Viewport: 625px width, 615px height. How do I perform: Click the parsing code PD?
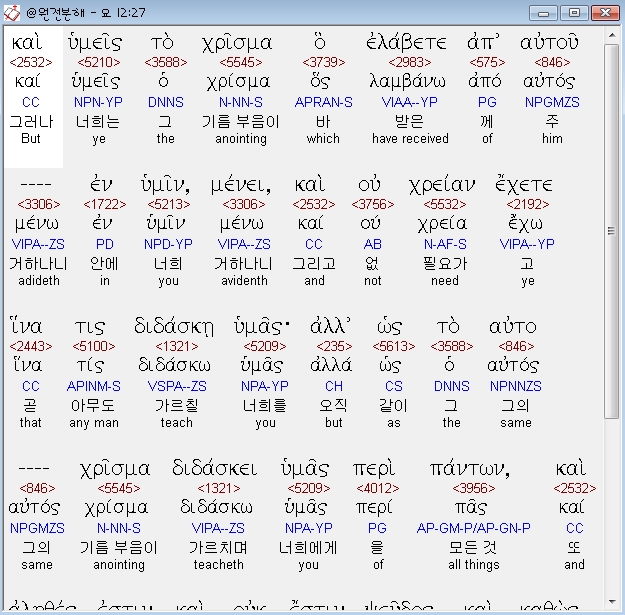105,244
